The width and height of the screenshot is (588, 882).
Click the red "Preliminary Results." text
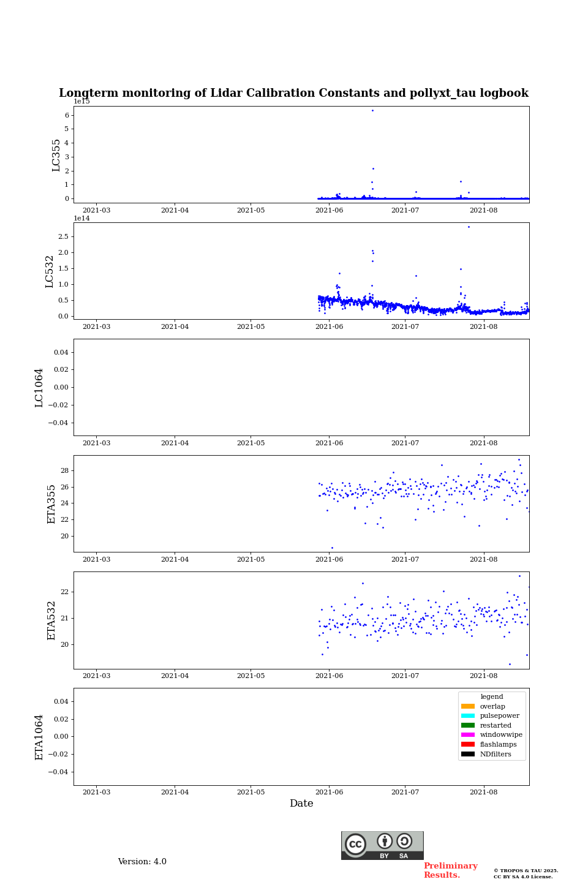pos(450,870)
